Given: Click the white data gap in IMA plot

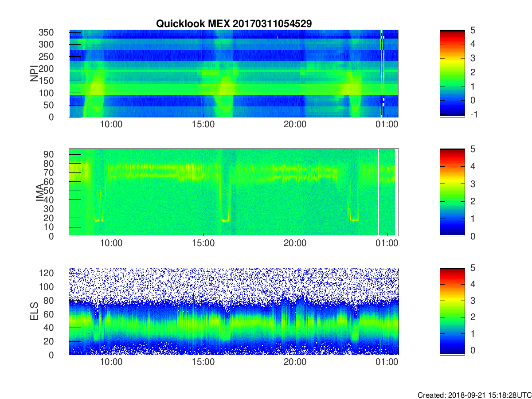Looking at the screenshot, I should (x=378, y=192).
